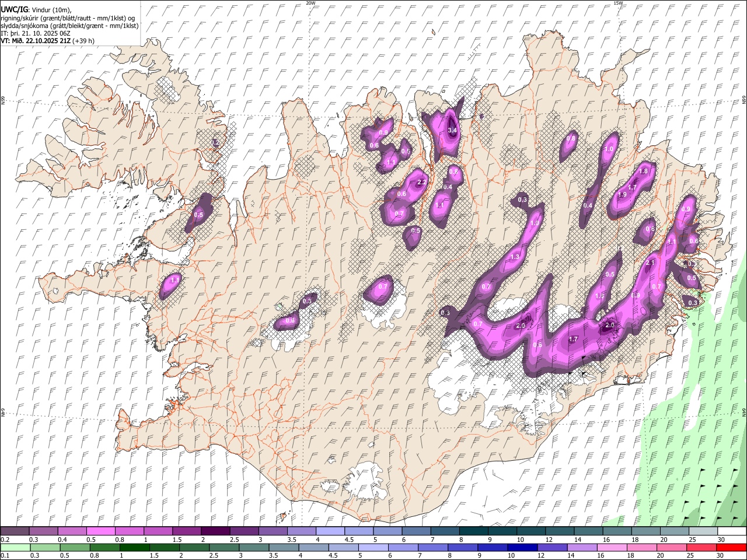Click the royal blue 9 rain legend swatch
The height and width of the screenshot is (560, 747).
click(493, 548)
